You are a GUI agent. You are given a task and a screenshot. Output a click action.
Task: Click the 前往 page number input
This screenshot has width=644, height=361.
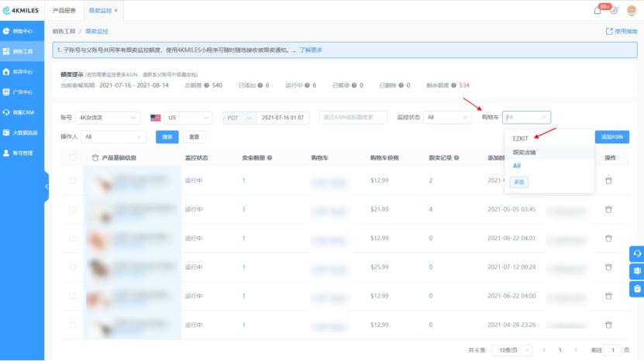(x=613, y=350)
